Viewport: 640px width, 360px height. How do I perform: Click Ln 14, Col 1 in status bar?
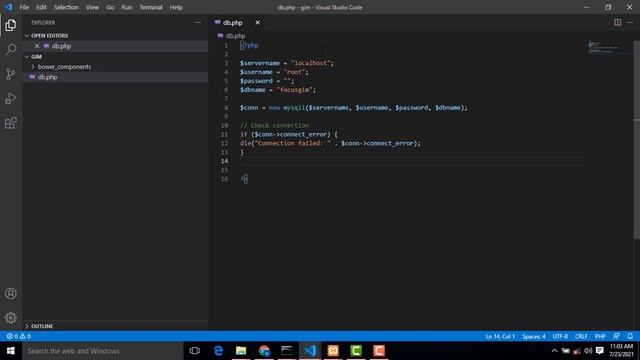500,336
